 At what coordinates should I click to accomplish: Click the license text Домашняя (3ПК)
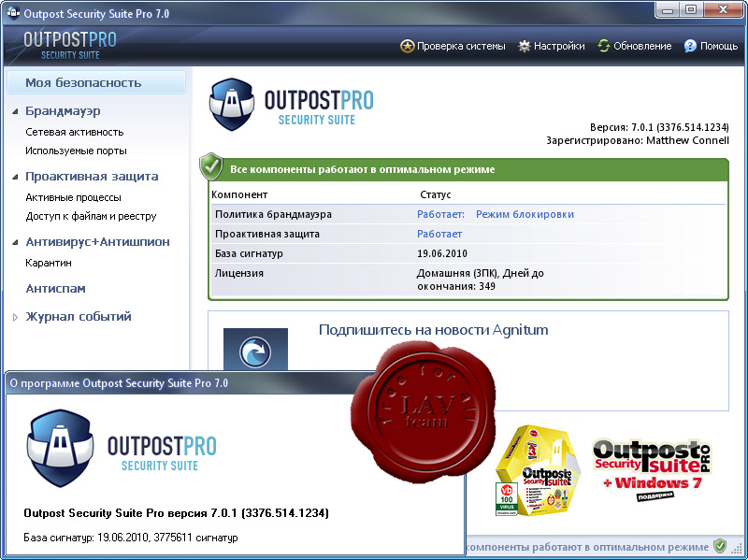pos(458,273)
